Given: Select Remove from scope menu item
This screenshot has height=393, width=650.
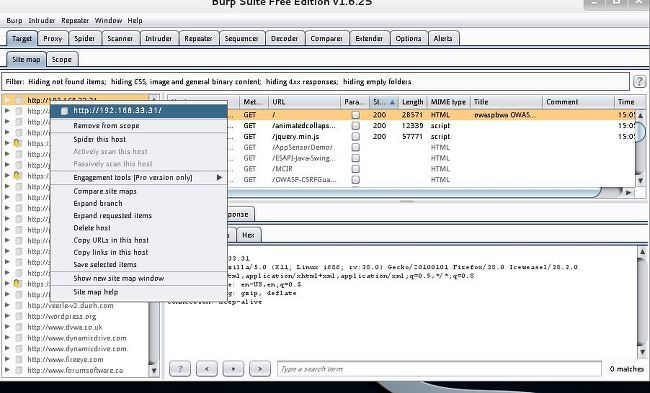Looking at the screenshot, I should 139,125.
